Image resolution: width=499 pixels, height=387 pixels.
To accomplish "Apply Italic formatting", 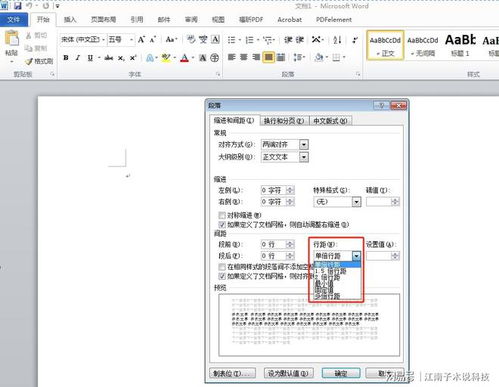I will (x=78, y=58).
